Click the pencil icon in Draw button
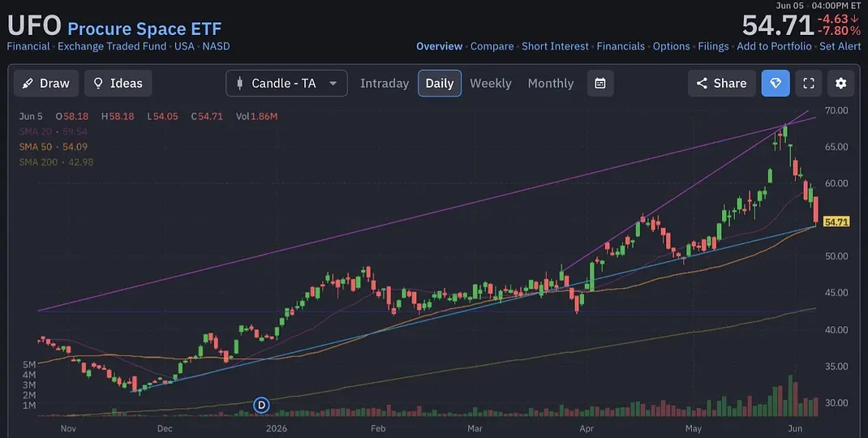The height and width of the screenshot is (438, 868). point(27,84)
